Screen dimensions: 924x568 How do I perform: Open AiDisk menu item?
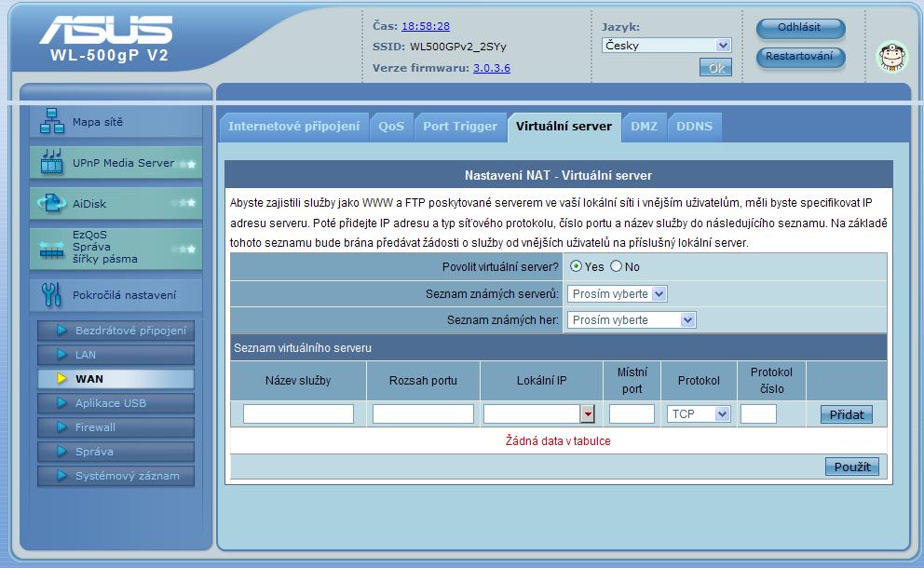(116, 203)
